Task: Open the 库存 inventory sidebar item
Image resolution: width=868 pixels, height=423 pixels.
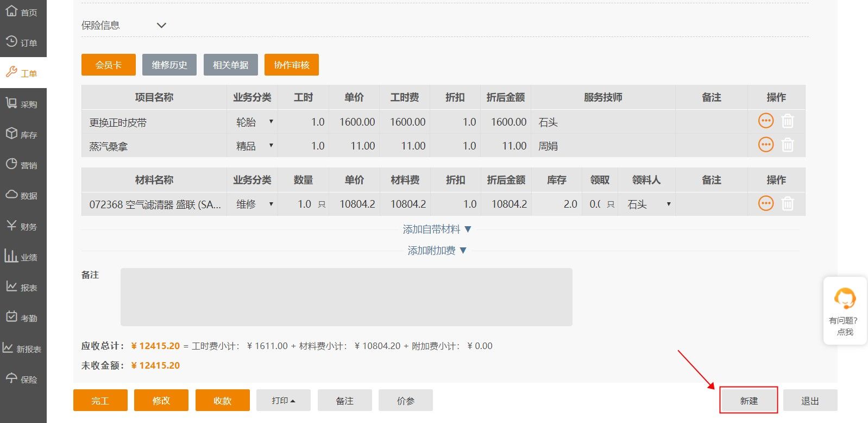Action: (23, 134)
